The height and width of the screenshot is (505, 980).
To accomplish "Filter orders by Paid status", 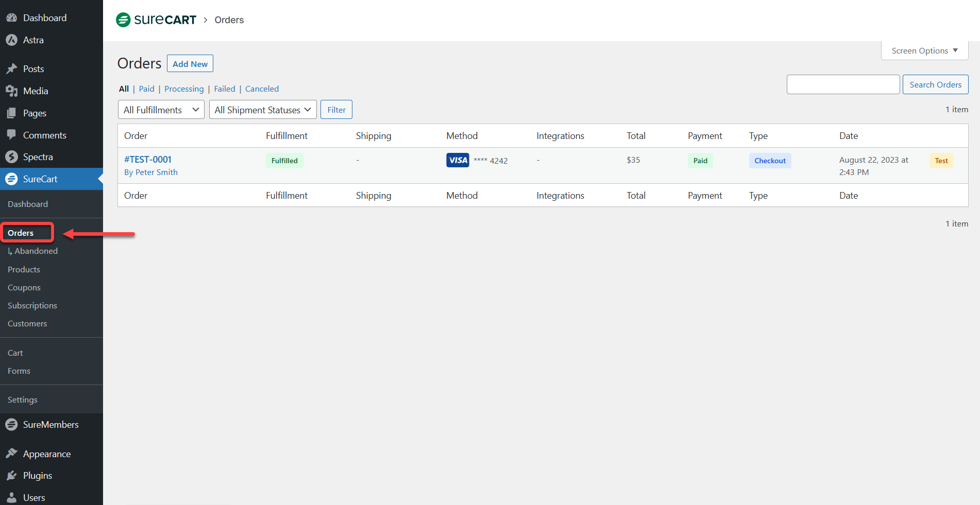I will tap(146, 89).
